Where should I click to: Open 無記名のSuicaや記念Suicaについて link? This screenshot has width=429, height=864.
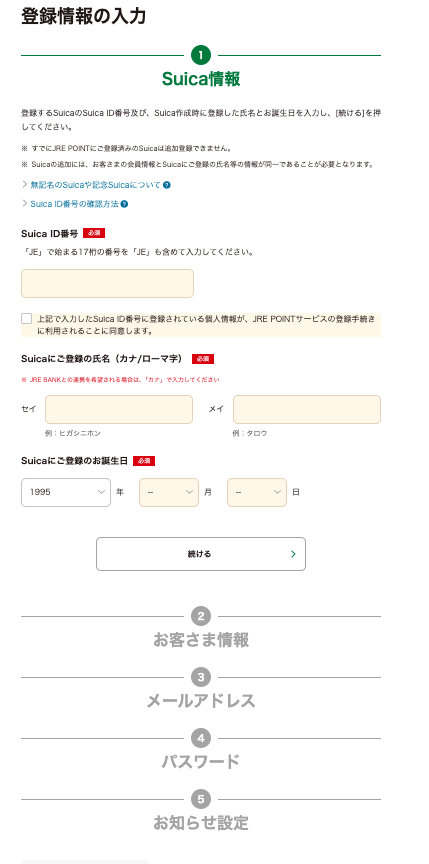[x=95, y=185]
